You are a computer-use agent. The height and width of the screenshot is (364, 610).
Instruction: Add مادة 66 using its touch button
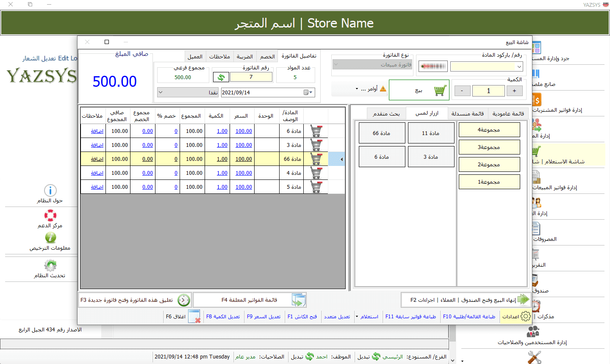pyautogui.click(x=382, y=133)
